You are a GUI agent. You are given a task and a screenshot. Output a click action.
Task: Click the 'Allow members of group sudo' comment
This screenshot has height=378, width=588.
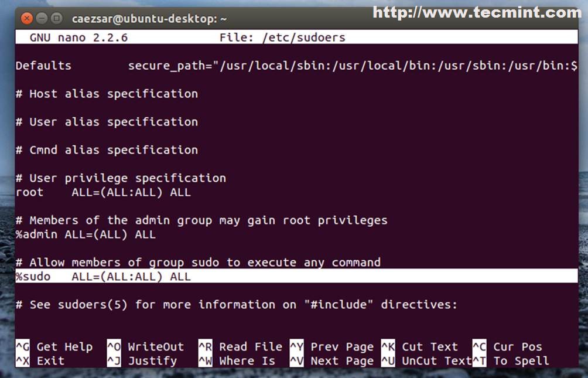[198, 263]
